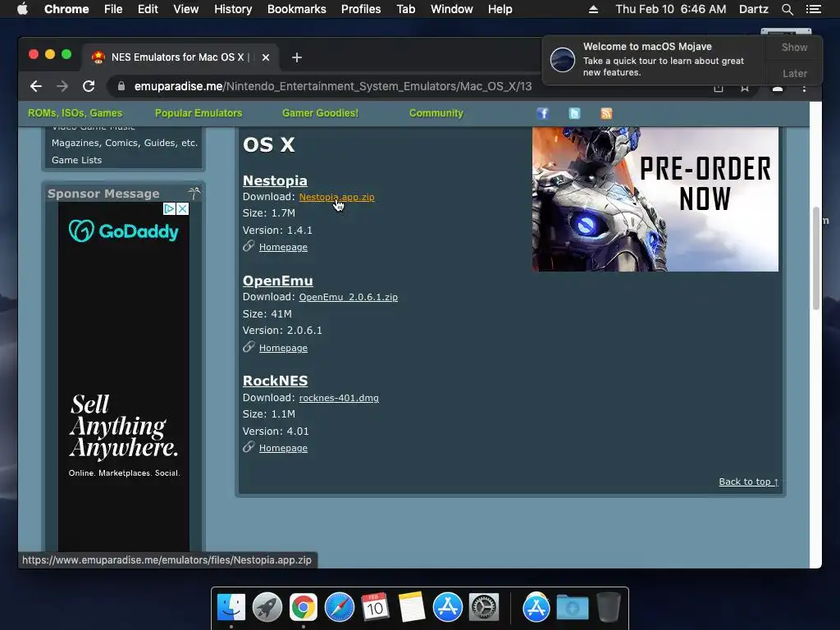The image size is (840, 630).
Task: Open Spotlight search in menu bar
Action: pyautogui.click(x=787, y=9)
